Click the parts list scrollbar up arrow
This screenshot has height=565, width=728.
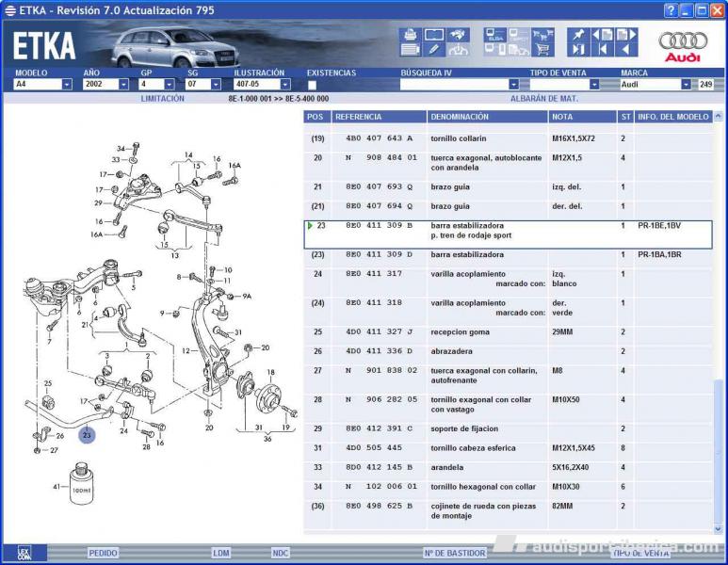[719, 116]
